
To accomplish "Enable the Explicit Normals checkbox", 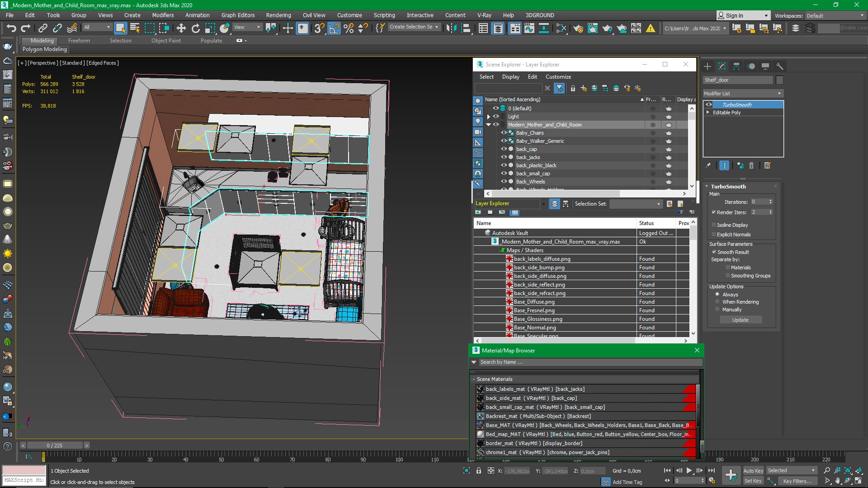I will [x=714, y=235].
